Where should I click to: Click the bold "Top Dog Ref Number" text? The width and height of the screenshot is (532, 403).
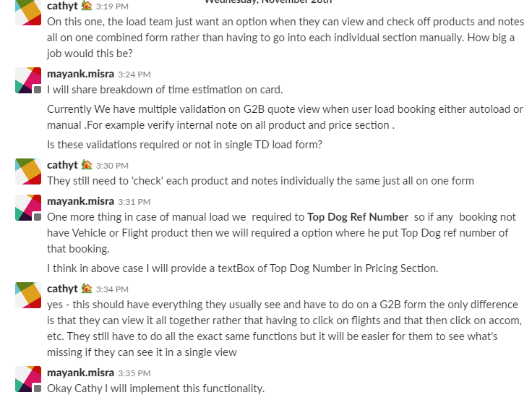click(x=358, y=216)
